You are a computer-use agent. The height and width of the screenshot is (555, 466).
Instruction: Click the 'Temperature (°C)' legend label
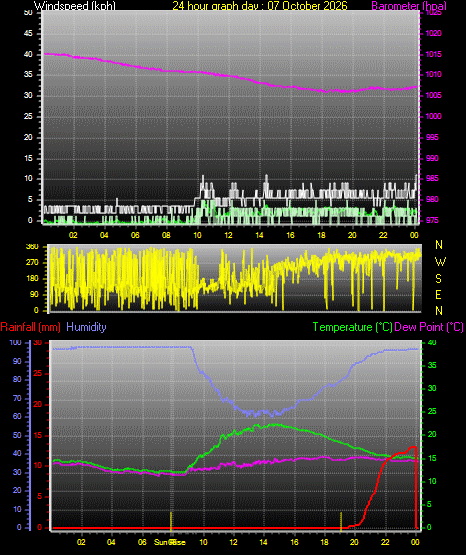(x=352, y=327)
